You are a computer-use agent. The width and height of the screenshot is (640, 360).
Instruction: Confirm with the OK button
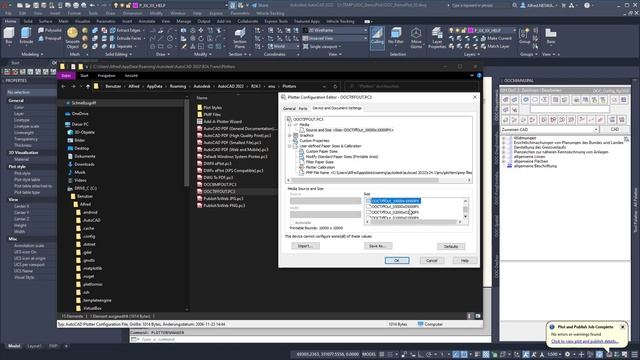[397, 260]
